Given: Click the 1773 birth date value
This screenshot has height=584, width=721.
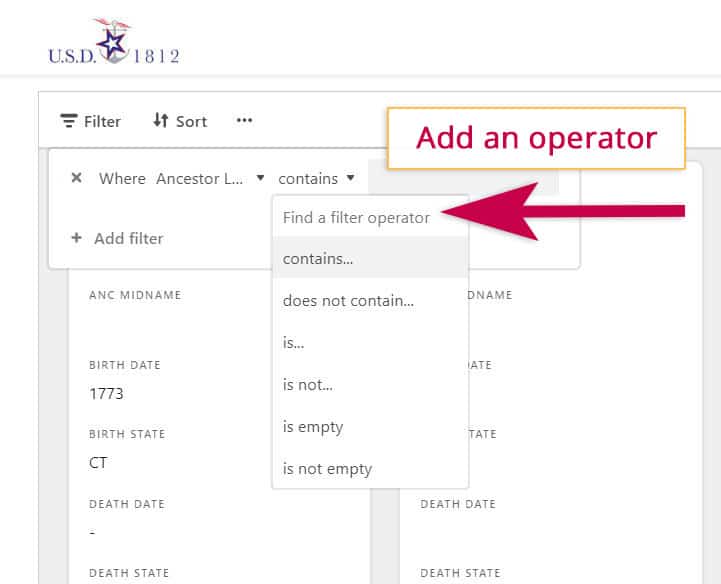Looking at the screenshot, I should 106,394.
